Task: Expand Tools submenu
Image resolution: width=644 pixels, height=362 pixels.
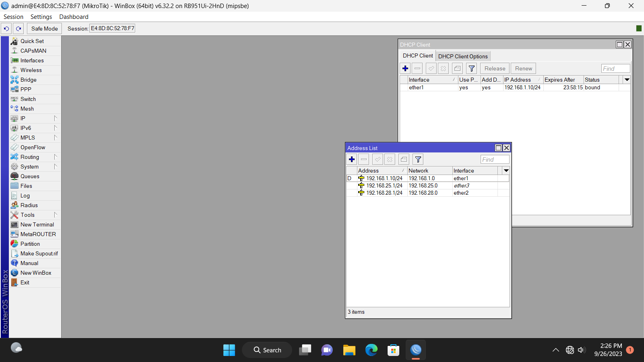Action: click(35, 215)
